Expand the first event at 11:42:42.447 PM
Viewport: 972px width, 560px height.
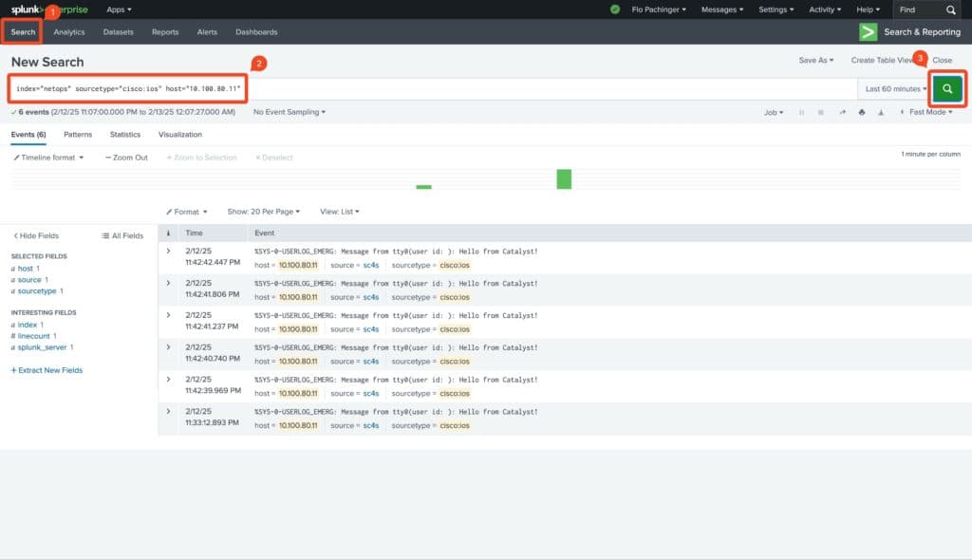coord(169,251)
